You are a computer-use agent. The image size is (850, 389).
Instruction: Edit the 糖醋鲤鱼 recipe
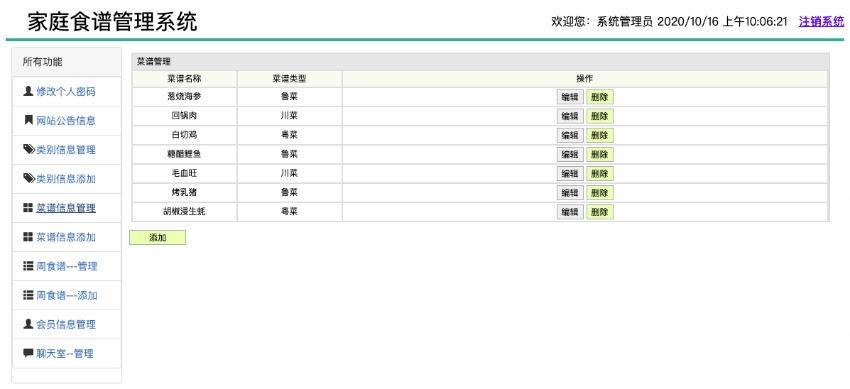pos(570,155)
